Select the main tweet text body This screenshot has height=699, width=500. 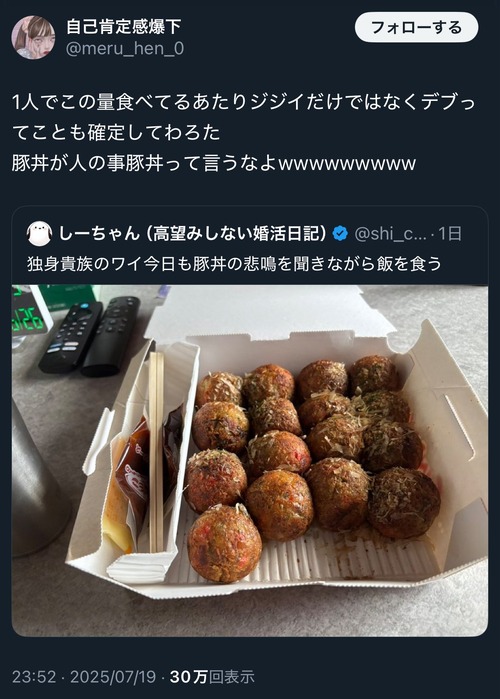tap(244, 133)
